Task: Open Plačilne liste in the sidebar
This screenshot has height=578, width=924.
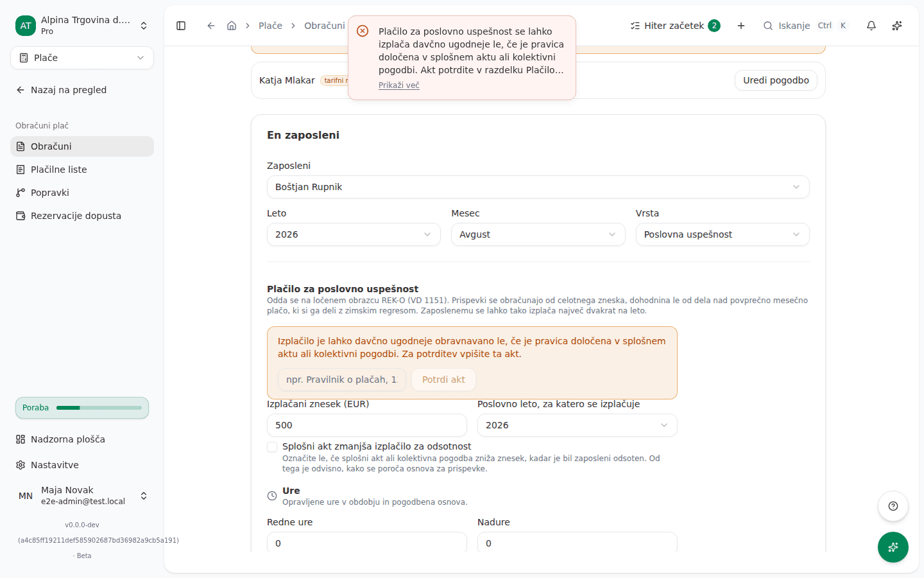Action: pos(82,170)
